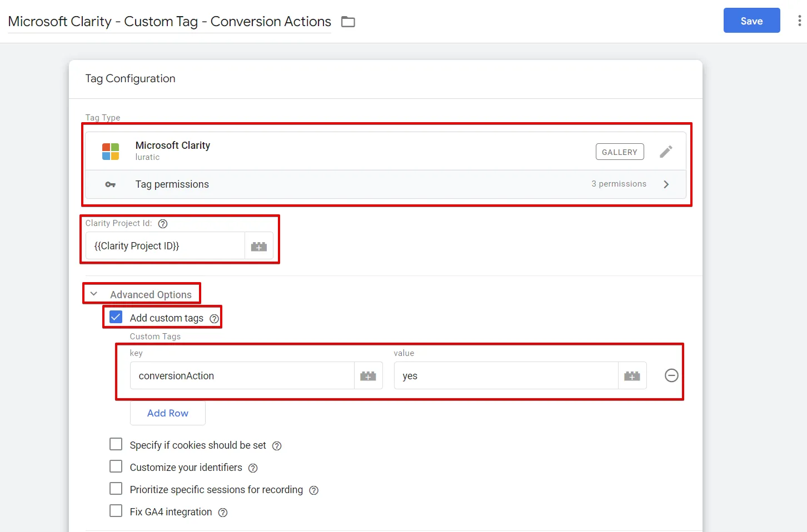807x532 pixels.
Task: Remove the conversionAction custom tag row
Action: tap(671, 375)
